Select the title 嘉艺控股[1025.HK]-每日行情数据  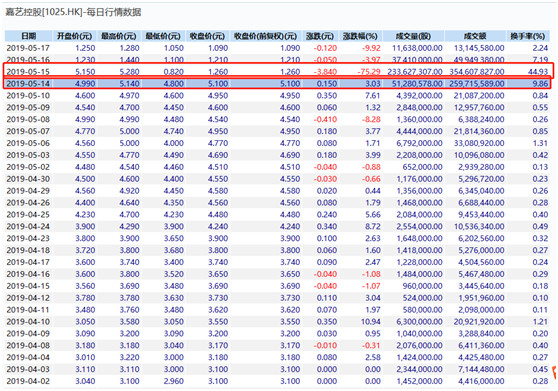(73, 12)
